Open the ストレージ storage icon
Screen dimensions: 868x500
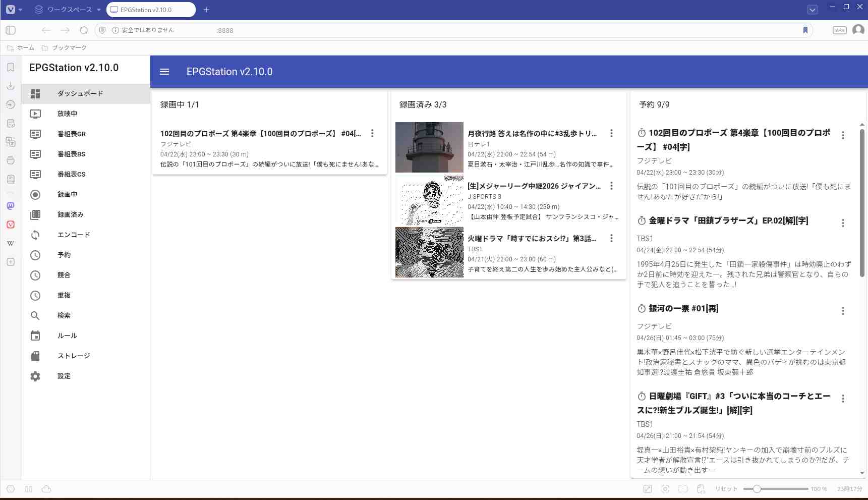[x=35, y=356]
